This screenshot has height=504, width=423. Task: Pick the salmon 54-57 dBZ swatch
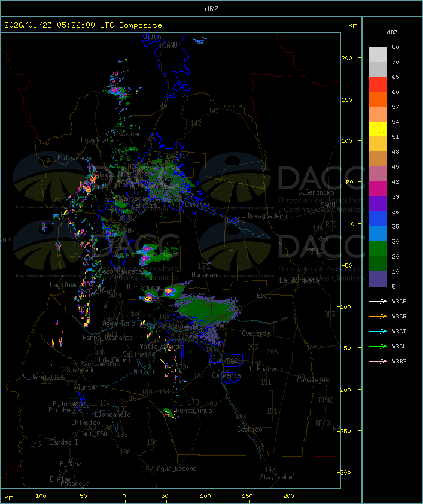pyautogui.click(x=378, y=114)
